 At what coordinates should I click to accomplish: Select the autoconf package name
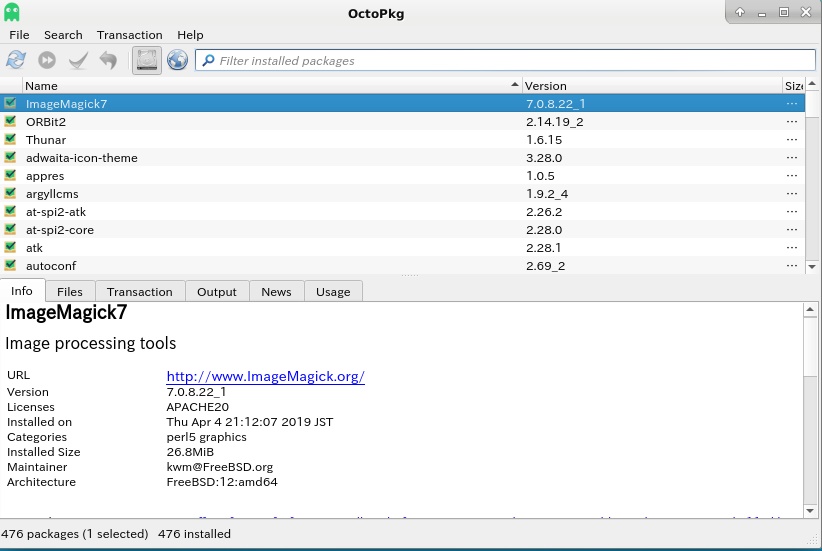(x=51, y=266)
